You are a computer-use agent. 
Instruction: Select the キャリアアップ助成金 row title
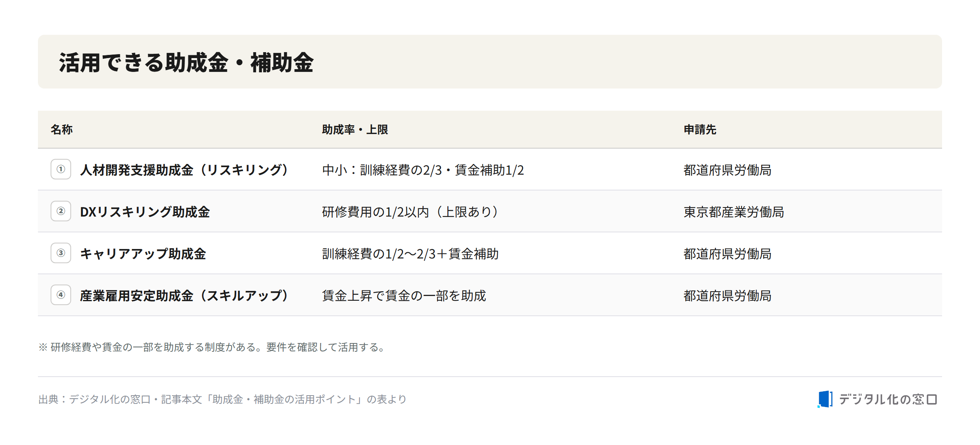pyautogui.click(x=143, y=254)
